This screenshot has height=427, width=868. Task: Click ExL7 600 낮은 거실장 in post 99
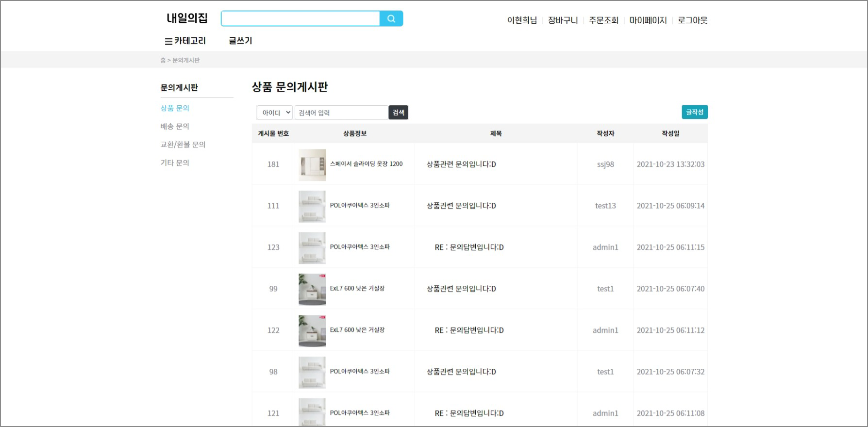(x=357, y=288)
